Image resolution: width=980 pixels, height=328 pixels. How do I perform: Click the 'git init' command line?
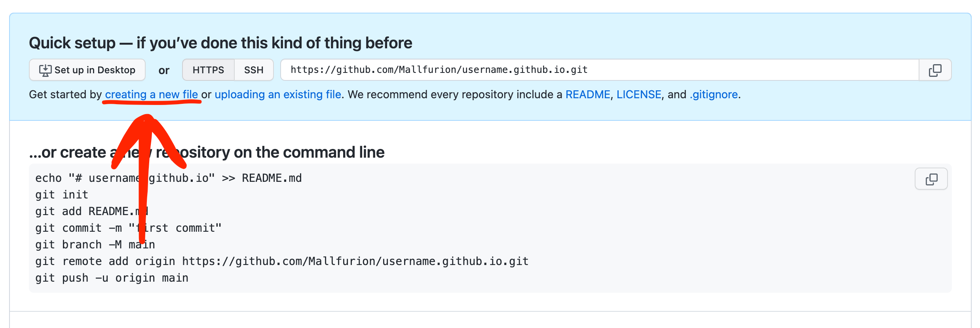pyautogui.click(x=62, y=195)
